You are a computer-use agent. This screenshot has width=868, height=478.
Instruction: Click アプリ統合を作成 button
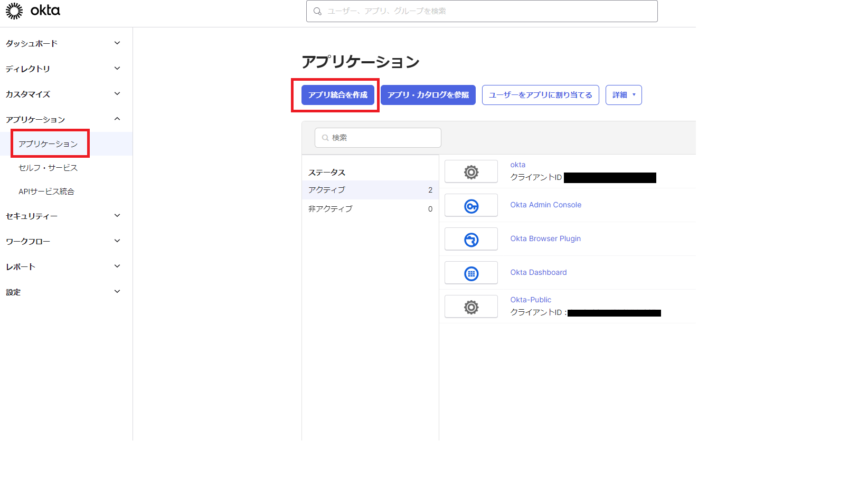tap(338, 95)
